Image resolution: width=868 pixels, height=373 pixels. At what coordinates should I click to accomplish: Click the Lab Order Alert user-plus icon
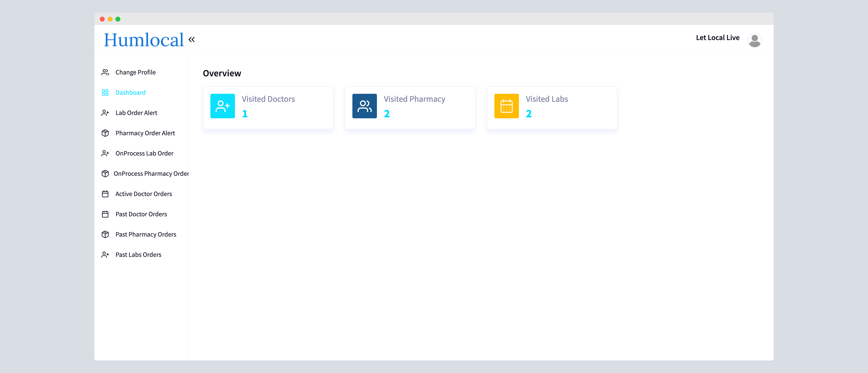(105, 113)
